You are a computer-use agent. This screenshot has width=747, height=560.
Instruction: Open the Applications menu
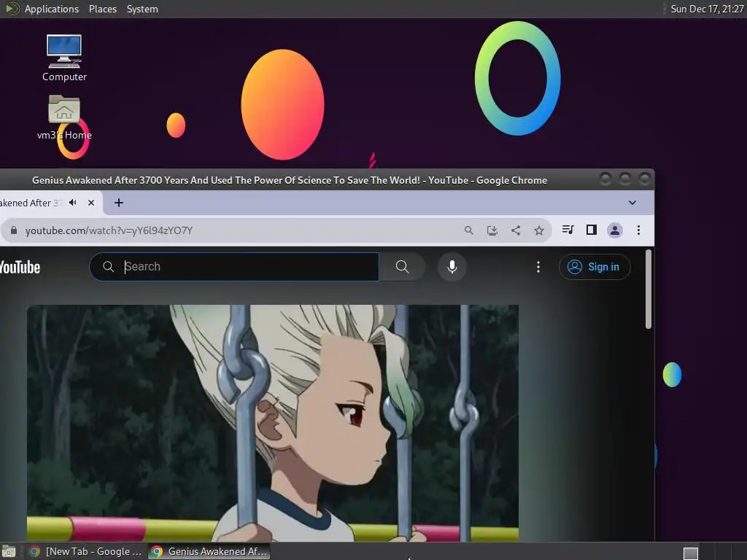click(x=52, y=9)
